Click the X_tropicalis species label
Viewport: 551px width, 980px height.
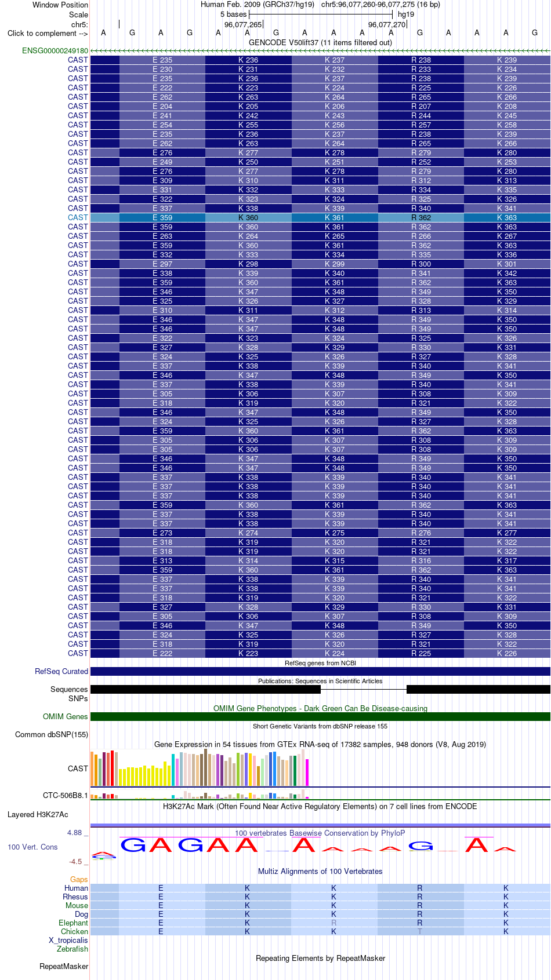68,941
